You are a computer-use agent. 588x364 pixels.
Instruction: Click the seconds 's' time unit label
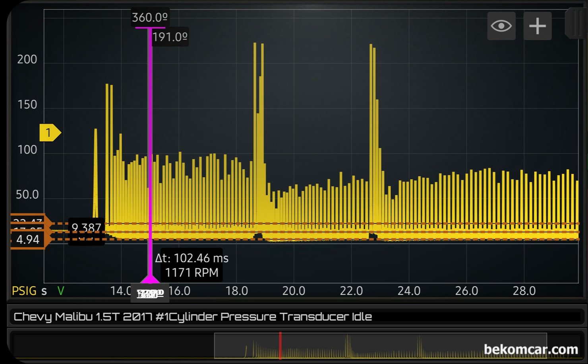44,291
